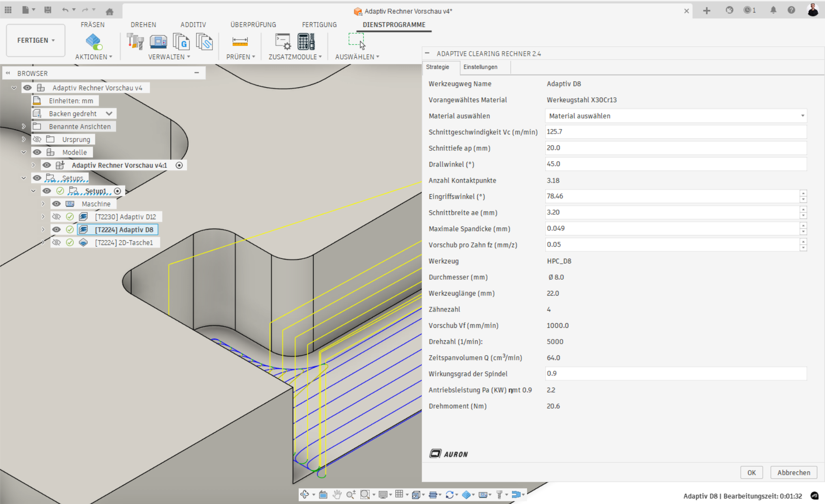
Task: Show the [T2230] Adaptiv D12 toolpath
Action: click(56, 217)
